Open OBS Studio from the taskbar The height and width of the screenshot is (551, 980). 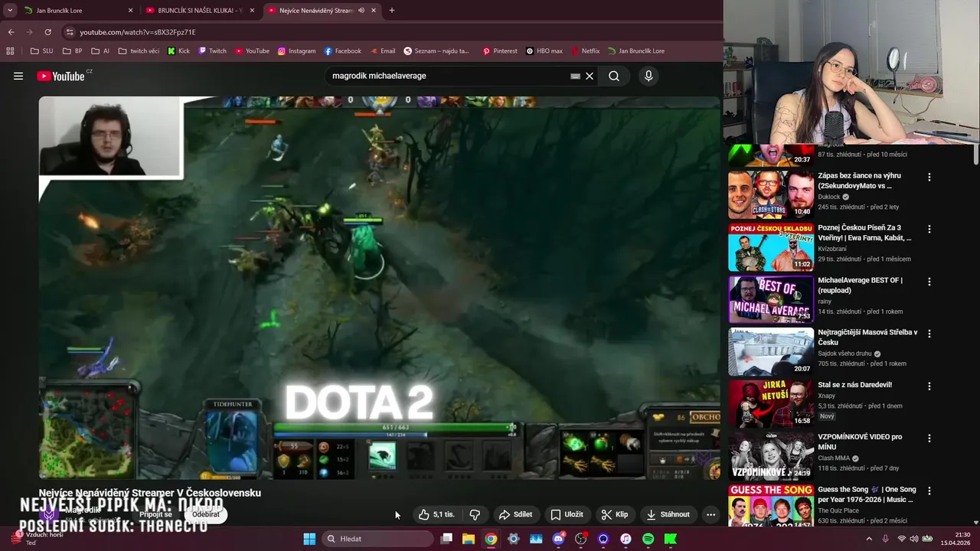tap(581, 539)
